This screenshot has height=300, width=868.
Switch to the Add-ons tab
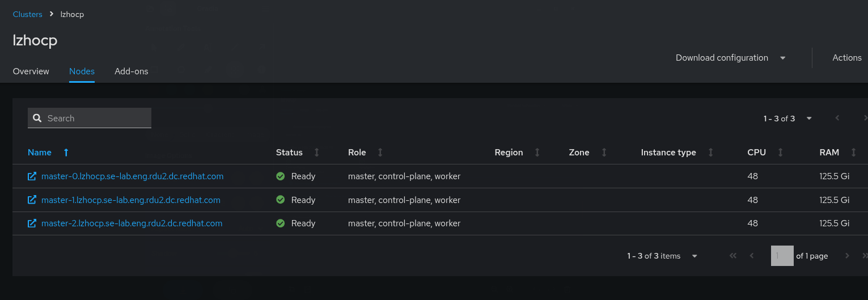[x=132, y=71]
